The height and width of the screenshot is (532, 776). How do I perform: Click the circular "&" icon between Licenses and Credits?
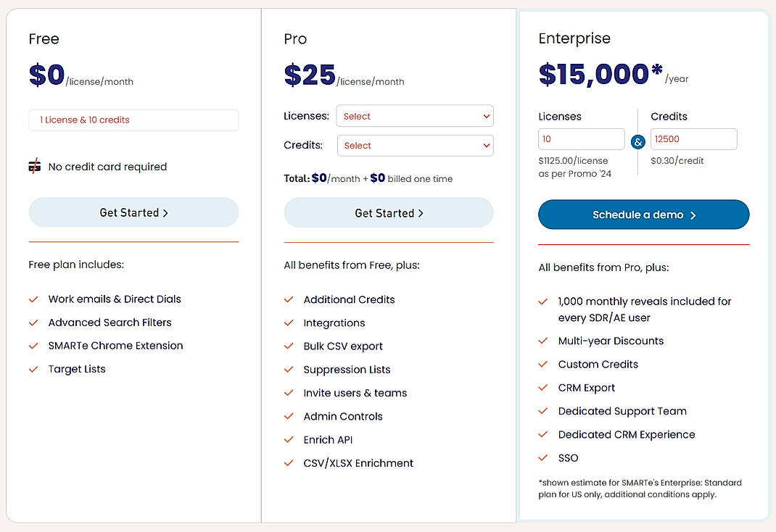pos(637,142)
